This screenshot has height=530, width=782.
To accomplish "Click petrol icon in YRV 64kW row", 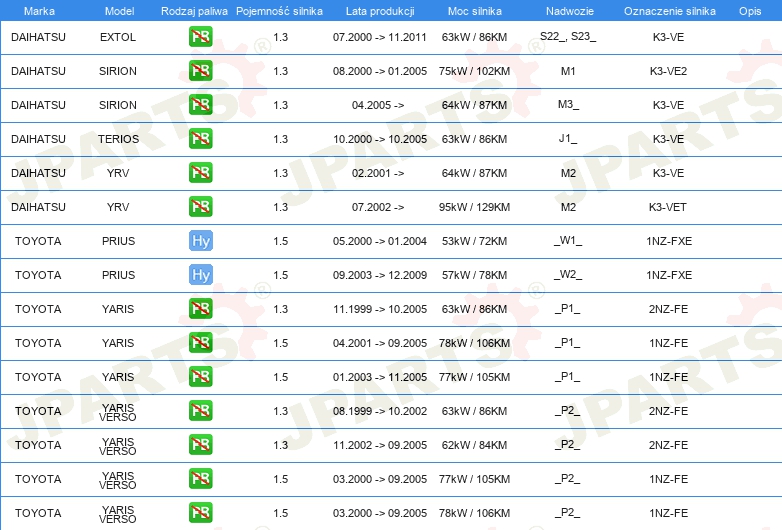I will click(200, 173).
